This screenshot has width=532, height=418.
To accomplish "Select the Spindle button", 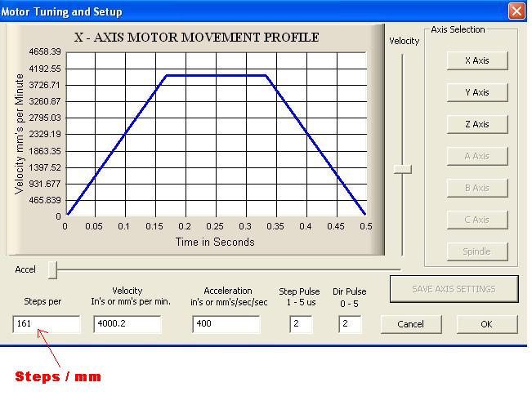I will point(477,251).
